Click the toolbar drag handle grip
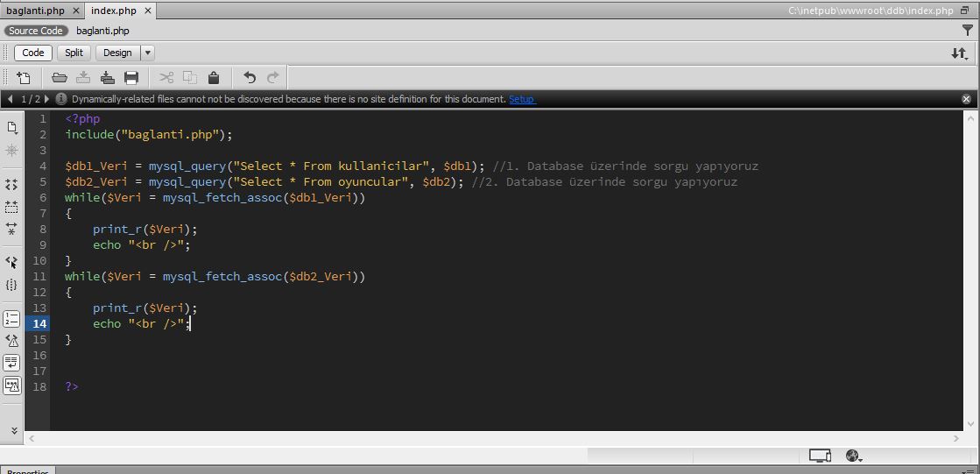 click(x=6, y=78)
